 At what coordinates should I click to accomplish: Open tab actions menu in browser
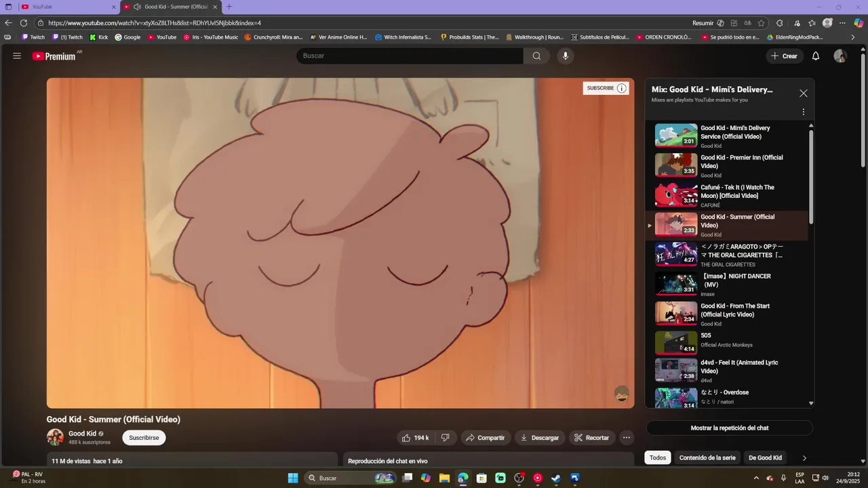pyautogui.click(x=8, y=7)
